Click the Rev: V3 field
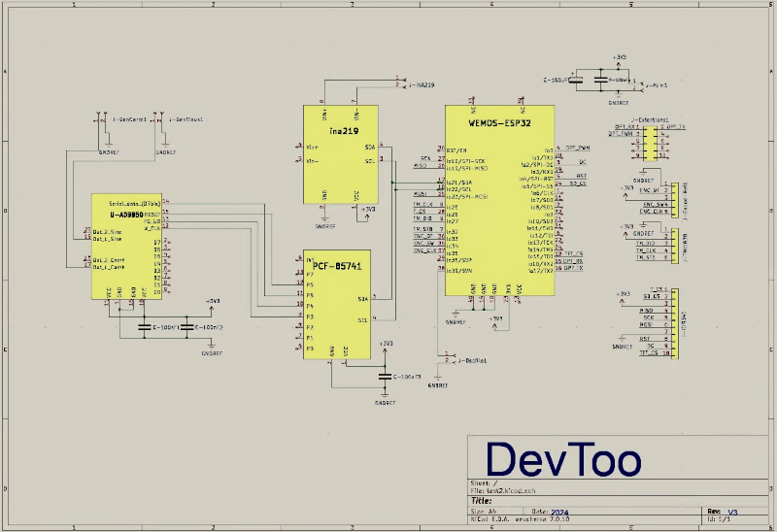The image size is (777, 532). [723, 512]
